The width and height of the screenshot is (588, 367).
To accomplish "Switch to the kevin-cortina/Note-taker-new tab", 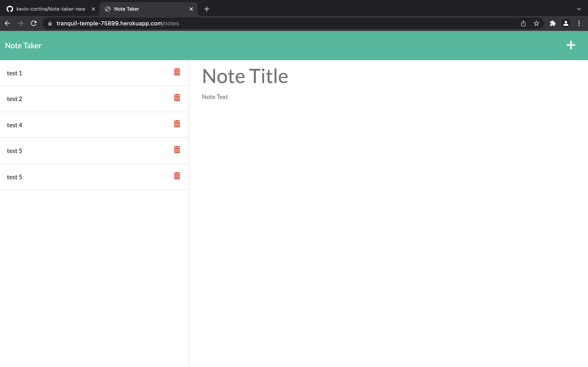I will pyautogui.click(x=51, y=9).
